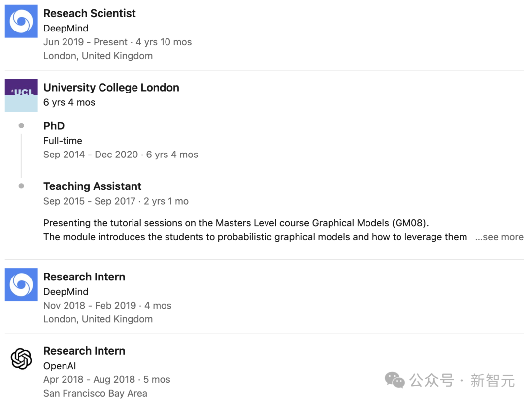Viewport: 532px width, 402px height.
Task: Open the Reseach Scientist job title
Action: tap(90, 13)
